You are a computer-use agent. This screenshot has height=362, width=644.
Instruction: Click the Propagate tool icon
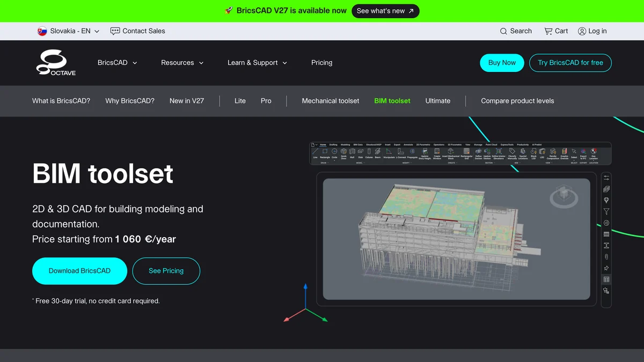tap(412, 151)
